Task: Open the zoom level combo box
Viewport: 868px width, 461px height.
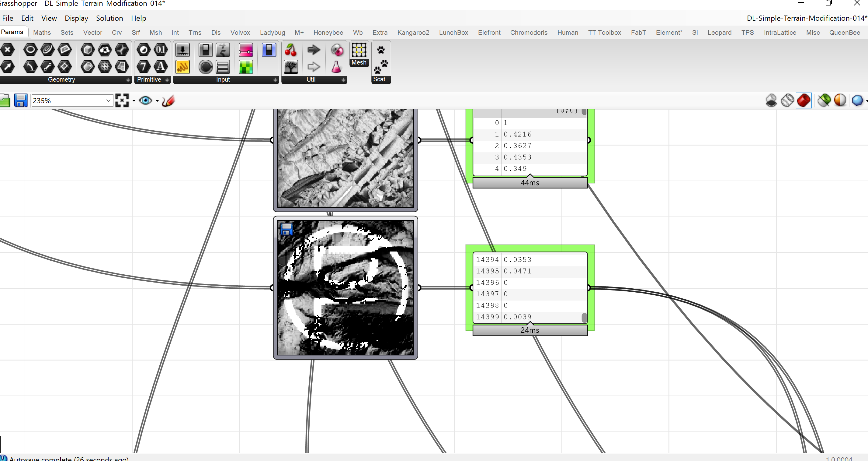Action: 72,100
